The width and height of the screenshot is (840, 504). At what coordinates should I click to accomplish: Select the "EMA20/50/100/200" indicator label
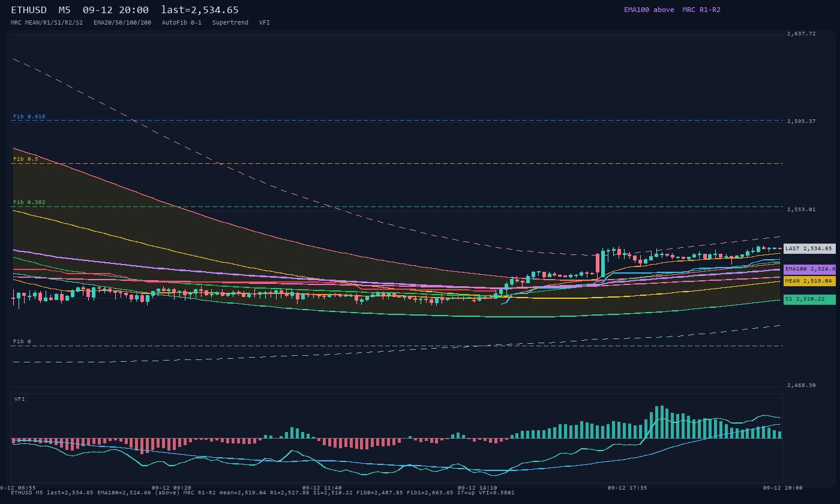pos(122,23)
